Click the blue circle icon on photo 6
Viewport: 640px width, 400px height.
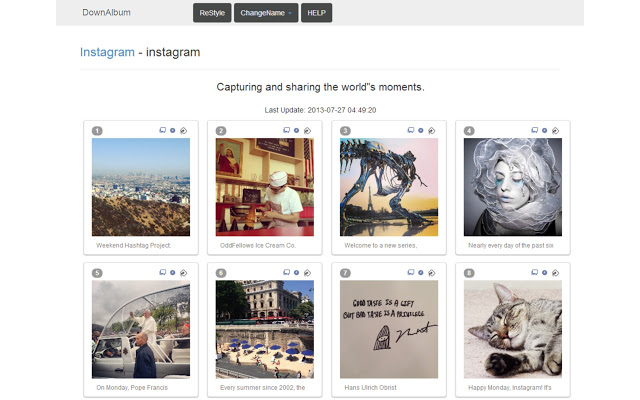[296, 272]
